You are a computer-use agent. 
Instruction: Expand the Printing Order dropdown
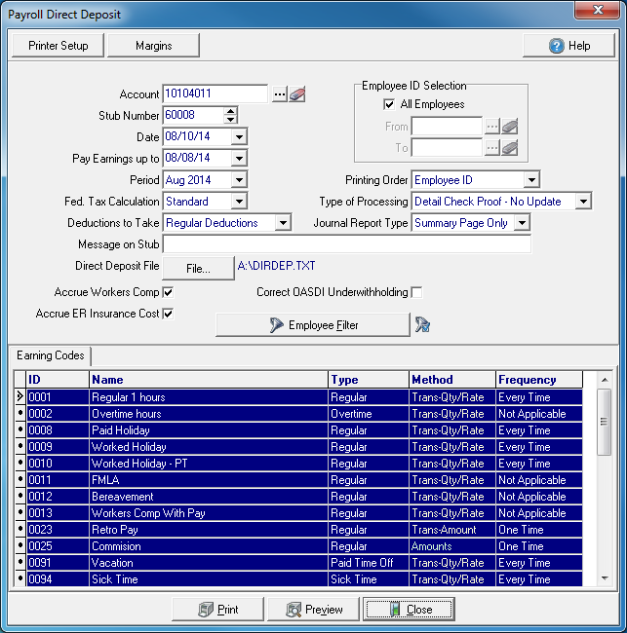pos(532,180)
